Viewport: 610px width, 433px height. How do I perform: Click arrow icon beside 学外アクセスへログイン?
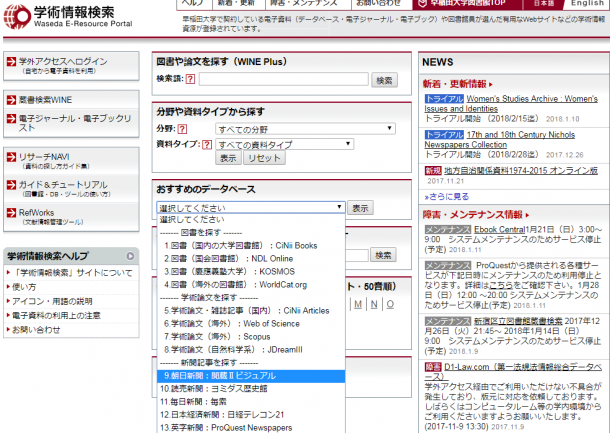(x=12, y=62)
